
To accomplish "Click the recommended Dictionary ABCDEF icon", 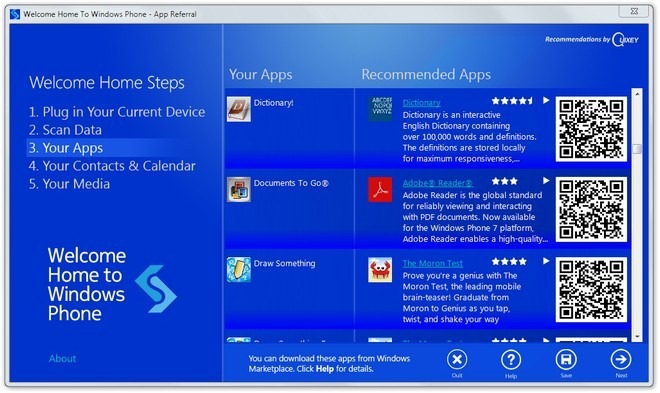I will coord(380,109).
